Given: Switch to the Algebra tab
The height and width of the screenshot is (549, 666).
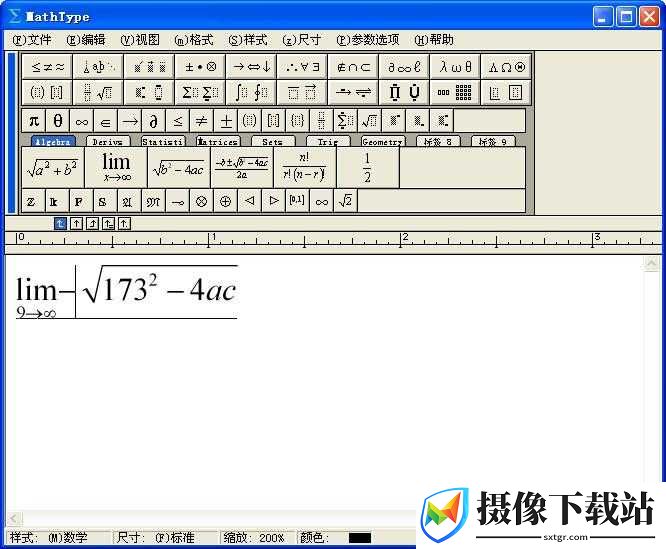Looking at the screenshot, I should pos(53,142).
